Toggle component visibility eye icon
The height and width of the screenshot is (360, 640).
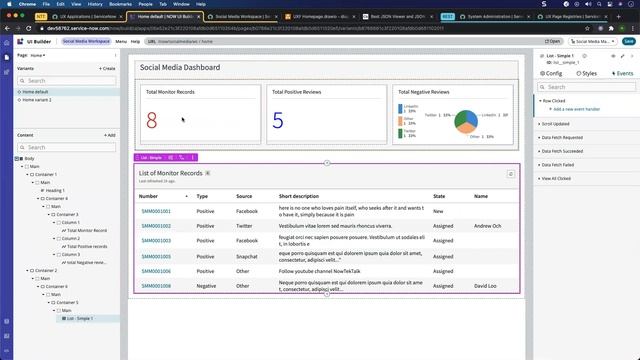[613, 56]
